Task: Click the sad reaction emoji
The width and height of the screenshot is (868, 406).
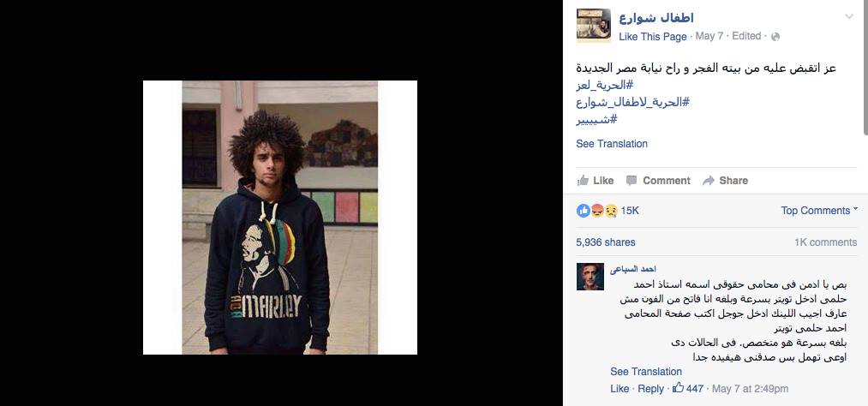Action: [x=611, y=210]
